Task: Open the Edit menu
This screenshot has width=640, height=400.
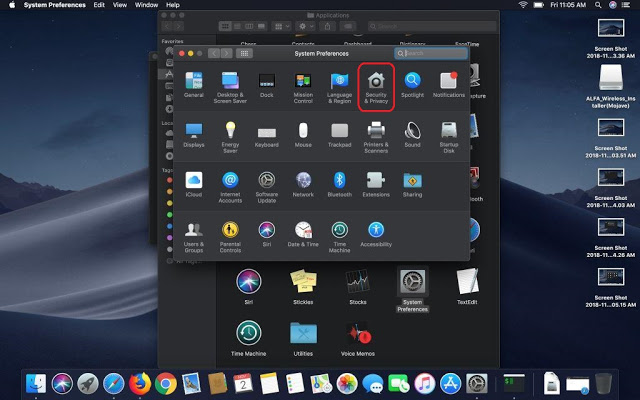Action: tap(99, 5)
